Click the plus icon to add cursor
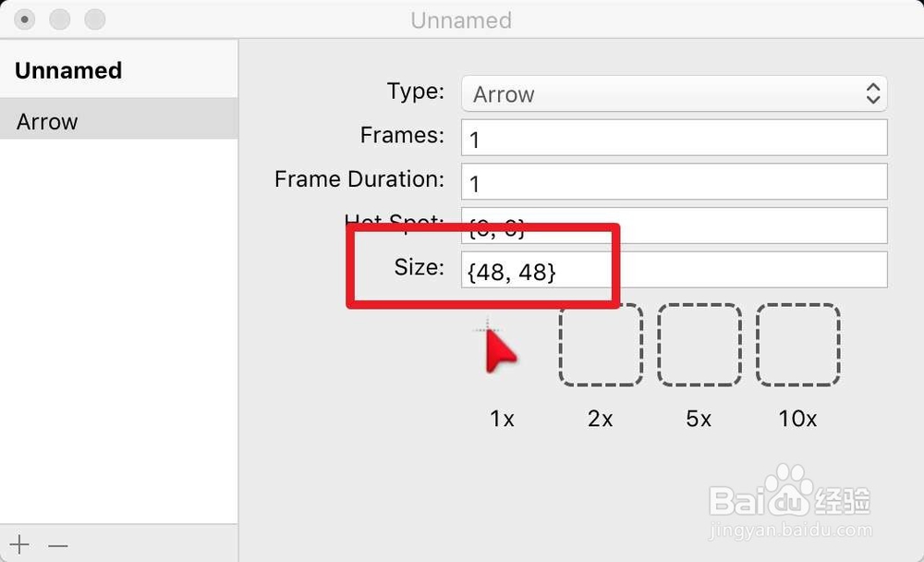 (19, 544)
